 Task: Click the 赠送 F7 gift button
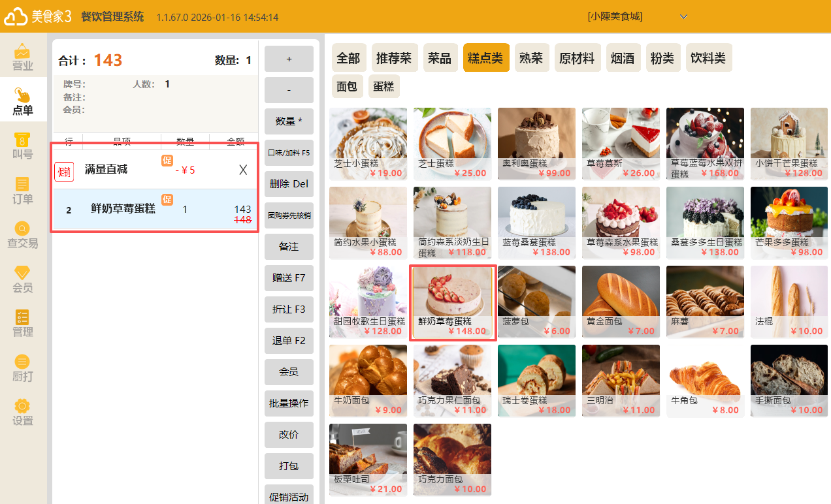(x=289, y=278)
